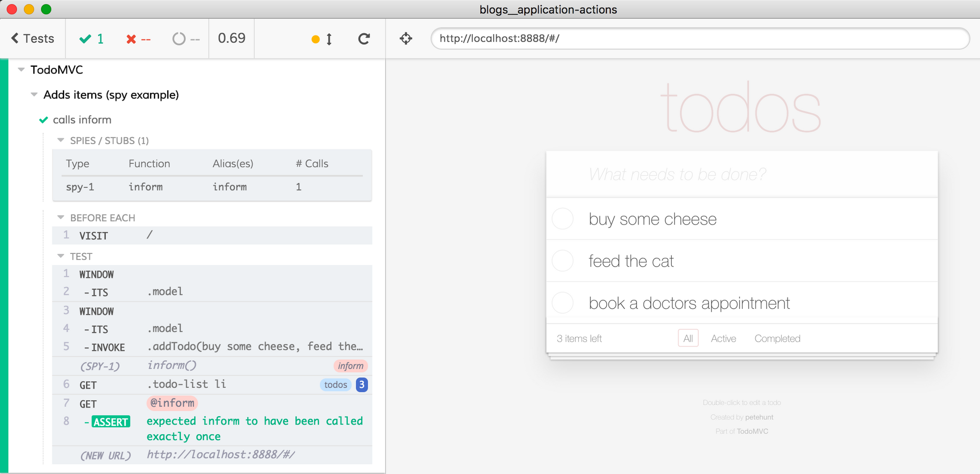This screenshot has height=474, width=980.
Task: Rerun all tests with the reload icon
Action: point(364,39)
